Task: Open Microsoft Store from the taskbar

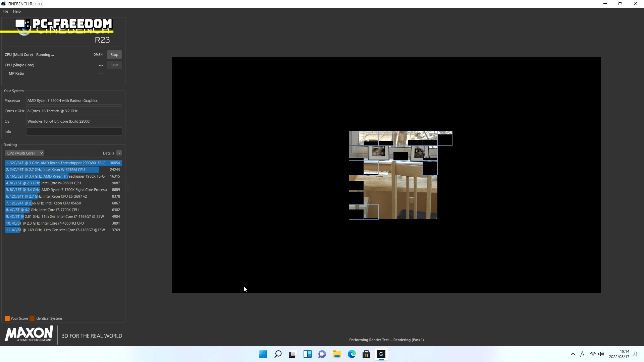Action: (x=366, y=354)
